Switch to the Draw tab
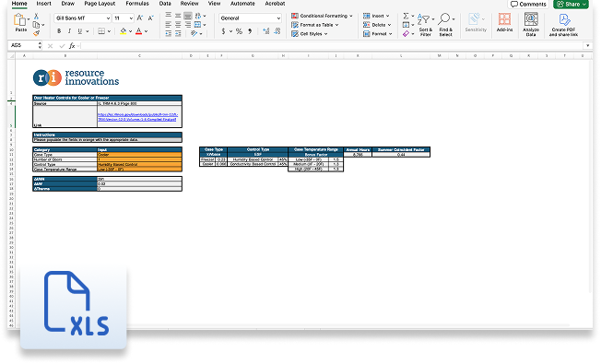The width and height of the screenshot is (601, 364). (68, 4)
